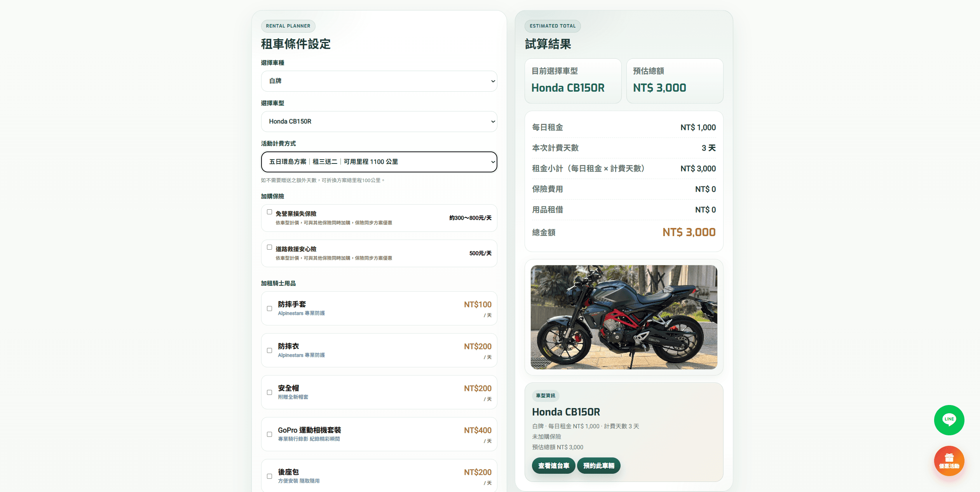Enable 道路救援安心險 checkbox

[x=269, y=247]
